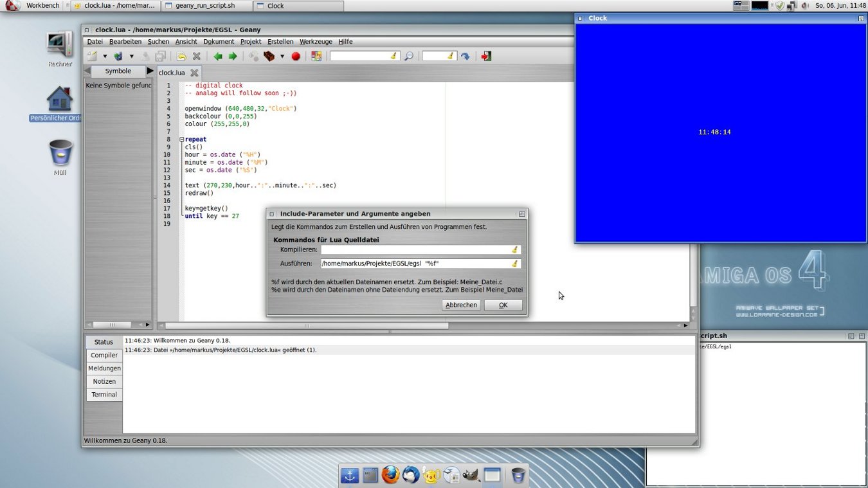Click right arrow beside Symbole sidebar tab

pos(150,71)
